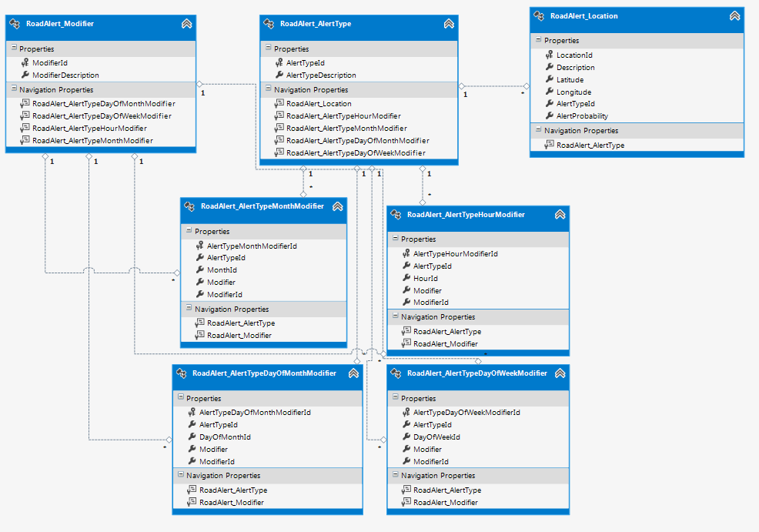Collapse Navigation Properties in RoadAlert_Location
Image resolution: width=759 pixels, height=532 pixels.
(x=538, y=131)
